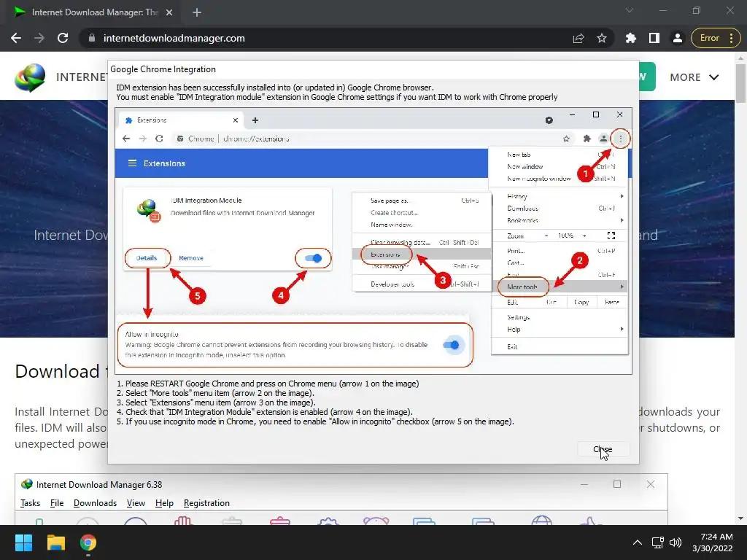
Task: Open the File menu in IDM window
Action: 57,503
